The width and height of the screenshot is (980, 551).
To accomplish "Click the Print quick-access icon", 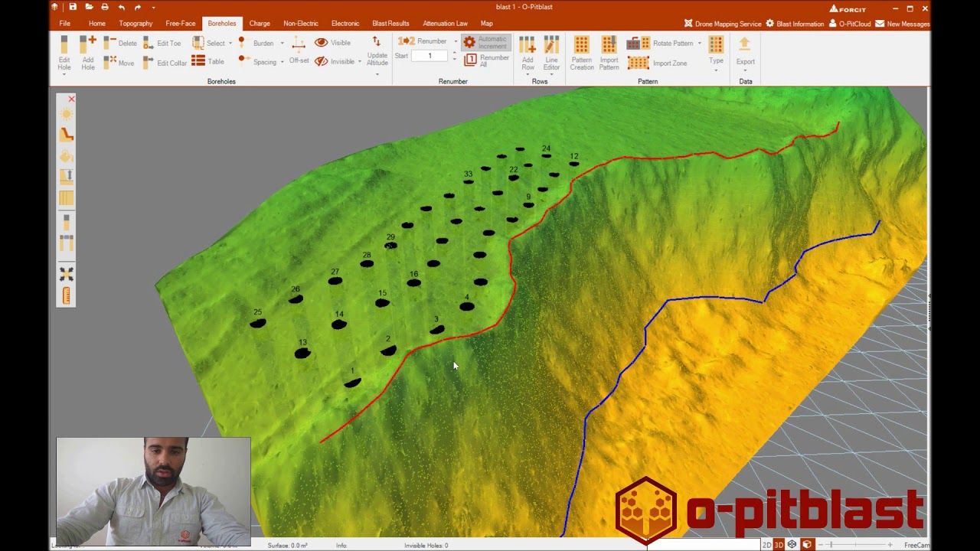I will tap(105, 7).
